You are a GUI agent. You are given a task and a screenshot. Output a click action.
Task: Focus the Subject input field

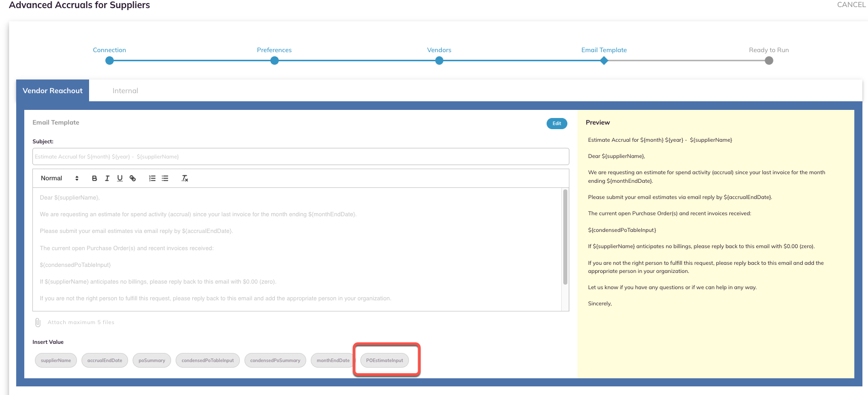pos(301,156)
